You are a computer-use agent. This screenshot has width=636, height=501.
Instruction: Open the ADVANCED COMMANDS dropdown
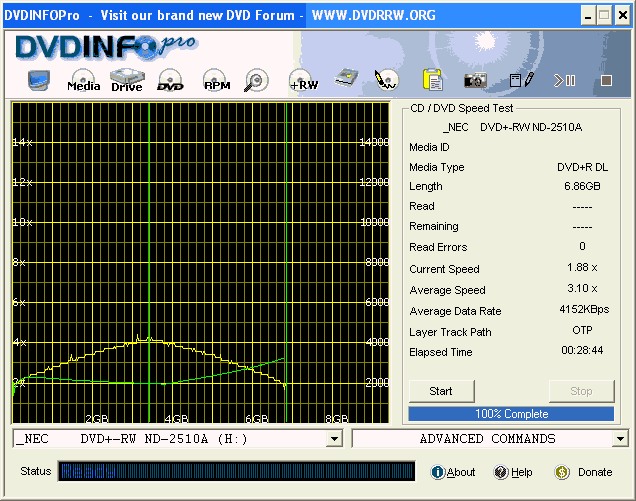[620, 439]
